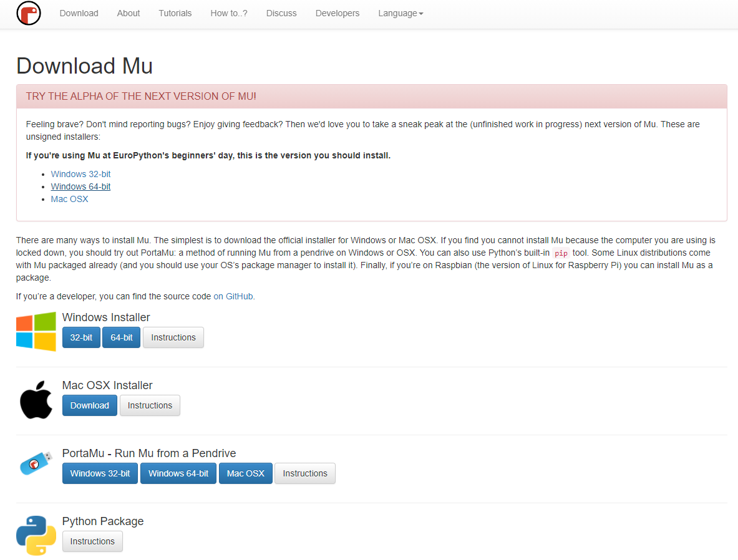Screen dimensions: 738x560
Task: Open Windows Installer Instructions
Action: [173, 337]
